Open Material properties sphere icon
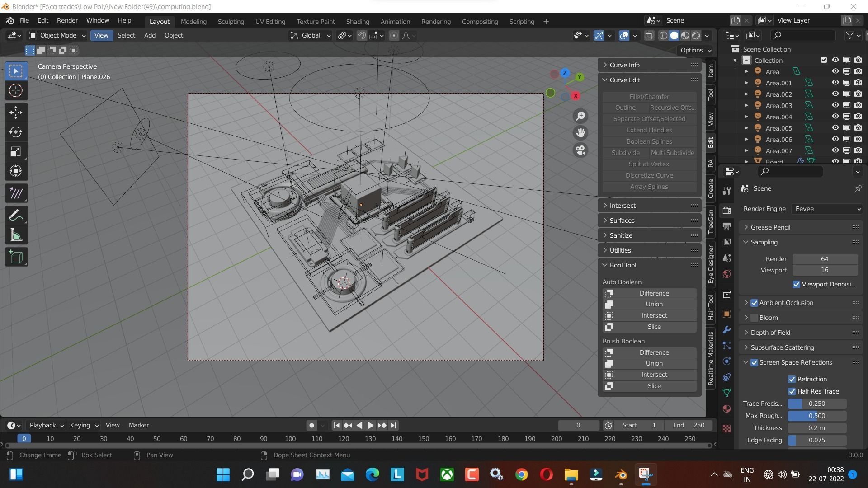868x488 pixels. tap(726, 408)
